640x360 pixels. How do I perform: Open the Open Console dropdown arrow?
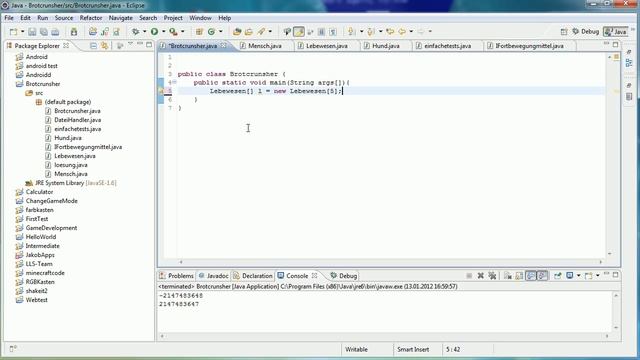coord(598,276)
